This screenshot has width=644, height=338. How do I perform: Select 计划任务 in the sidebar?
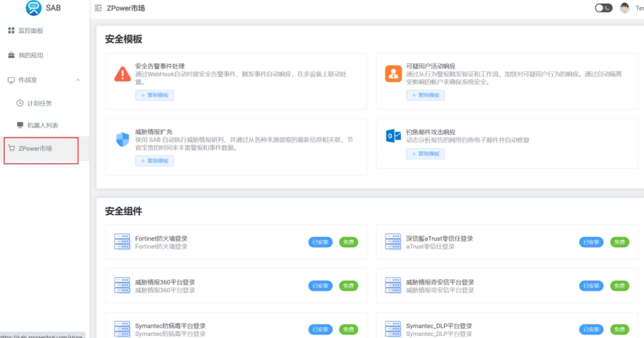point(39,103)
